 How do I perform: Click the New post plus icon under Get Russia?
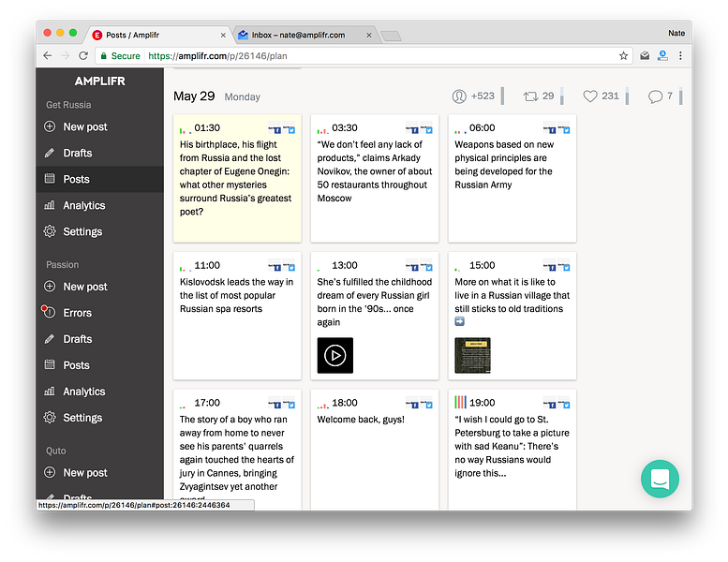[50, 126]
